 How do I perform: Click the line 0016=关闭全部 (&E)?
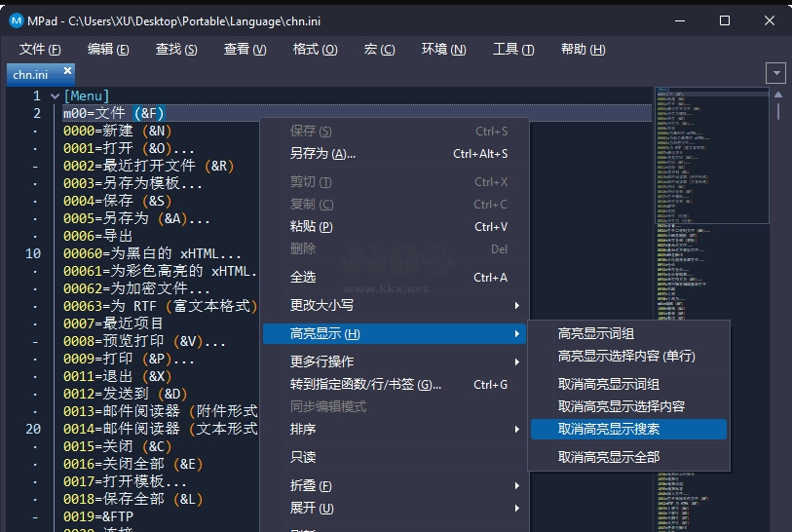coord(132,464)
